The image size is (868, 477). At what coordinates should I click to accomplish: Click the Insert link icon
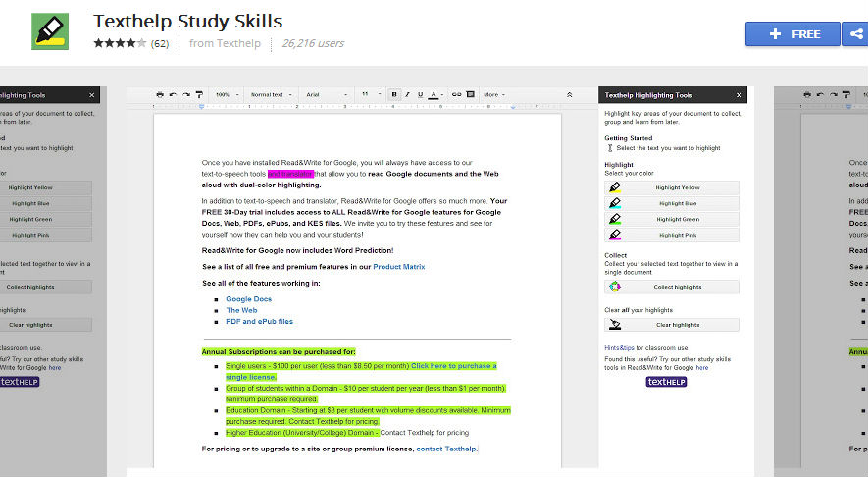(457, 95)
